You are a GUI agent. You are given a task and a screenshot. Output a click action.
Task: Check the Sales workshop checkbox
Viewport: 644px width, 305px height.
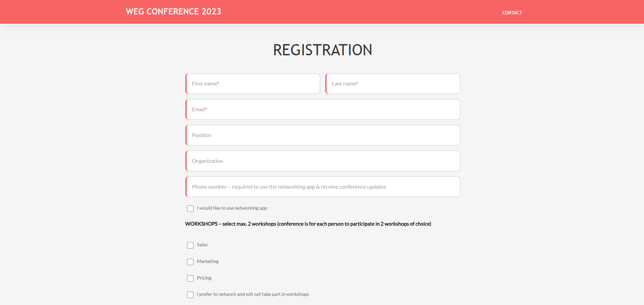190,245
